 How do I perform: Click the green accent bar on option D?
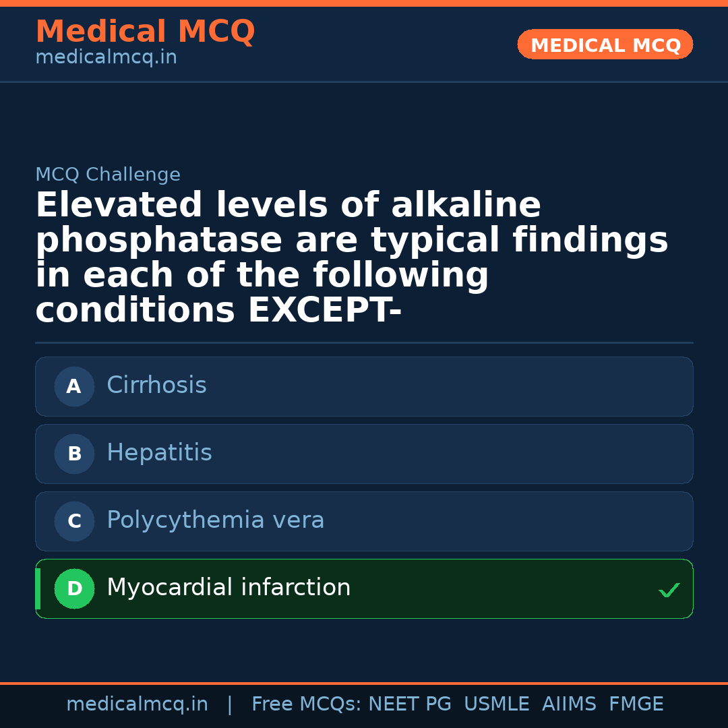(x=38, y=588)
